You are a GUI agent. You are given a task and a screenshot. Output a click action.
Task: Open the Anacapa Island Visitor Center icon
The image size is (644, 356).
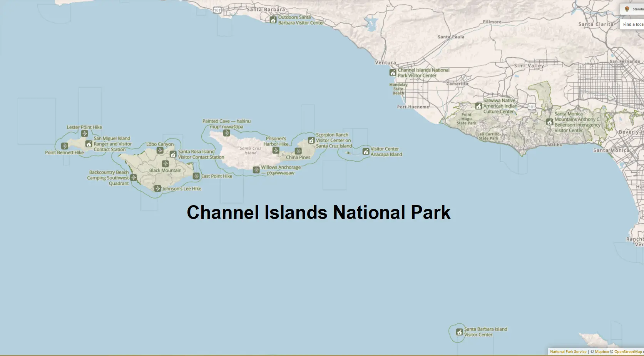coord(366,152)
